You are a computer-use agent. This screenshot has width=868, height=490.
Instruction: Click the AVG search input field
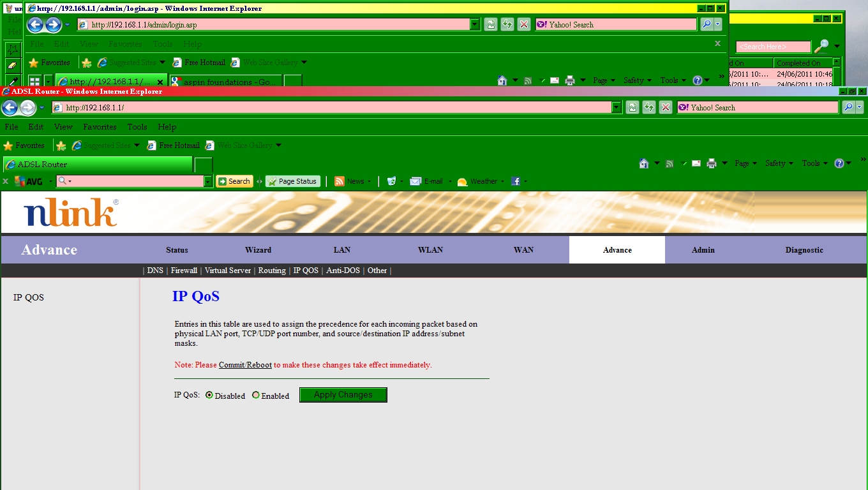(135, 181)
